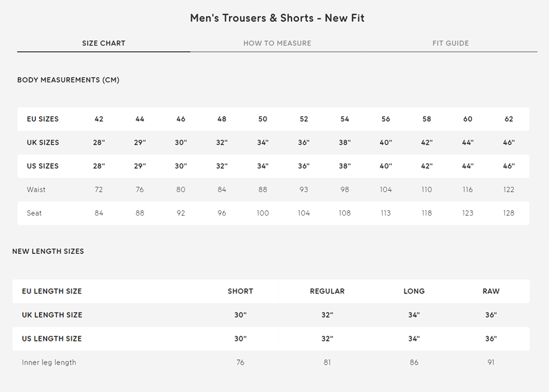The height and width of the screenshot is (392, 549).
Task: Open the How To Measure tab
Action: click(x=277, y=43)
